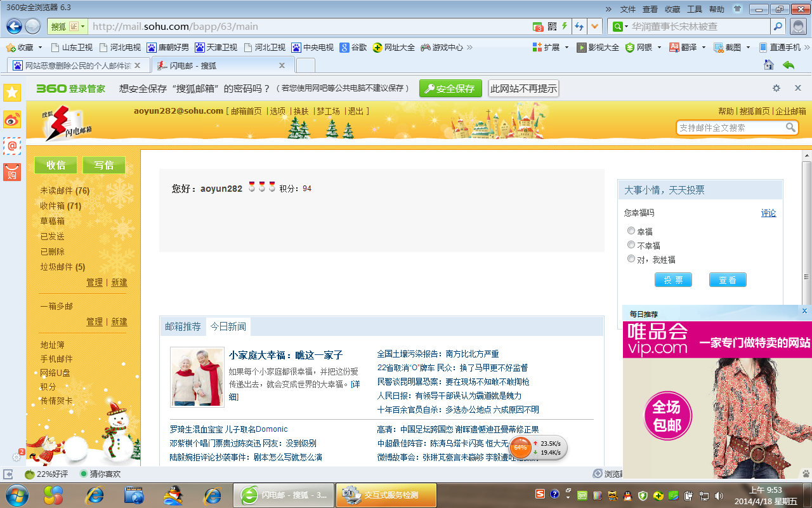Click the 翻译 translate icon

(x=674, y=48)
